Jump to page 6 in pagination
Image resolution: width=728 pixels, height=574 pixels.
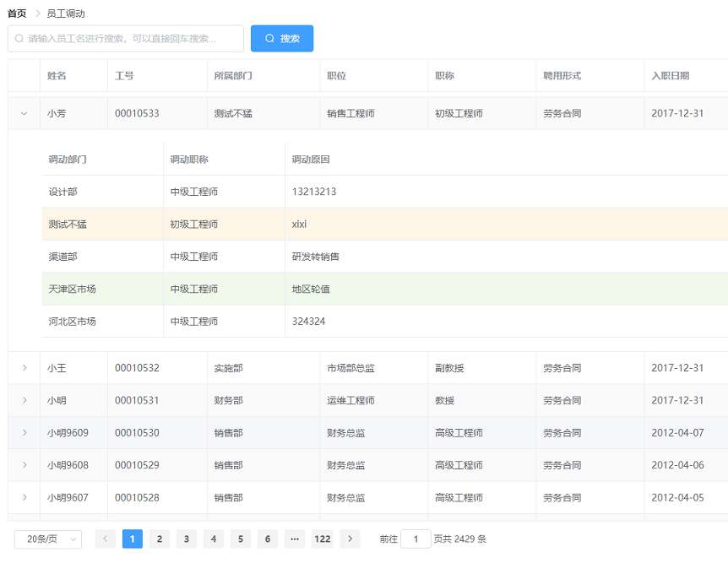(x=268, y=539)
